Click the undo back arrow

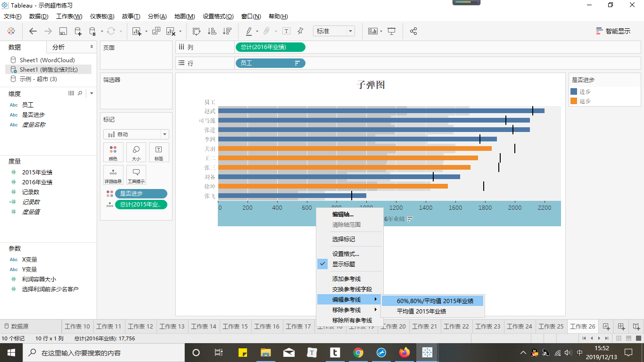33,31
